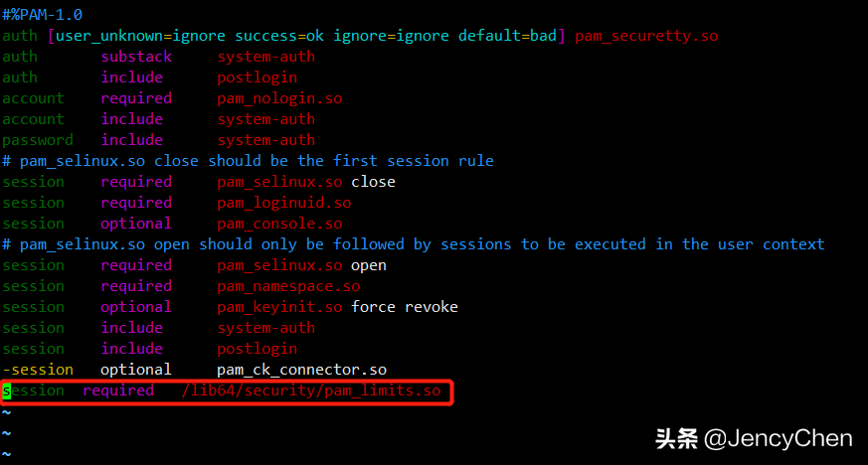Click the substack keyword
Viewport: 868px width, 465px height.
136,57
